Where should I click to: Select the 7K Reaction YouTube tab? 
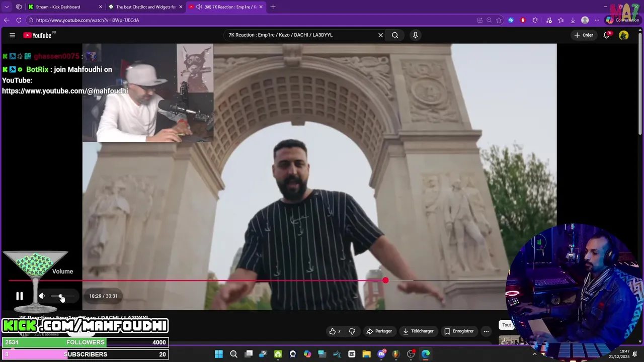[x=226, y=7]
